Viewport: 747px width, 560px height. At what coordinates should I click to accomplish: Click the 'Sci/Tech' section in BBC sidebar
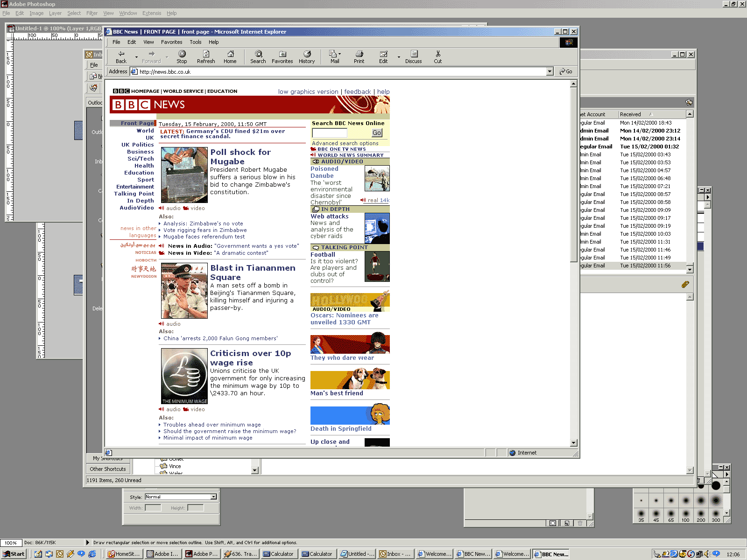pos(141,159)
